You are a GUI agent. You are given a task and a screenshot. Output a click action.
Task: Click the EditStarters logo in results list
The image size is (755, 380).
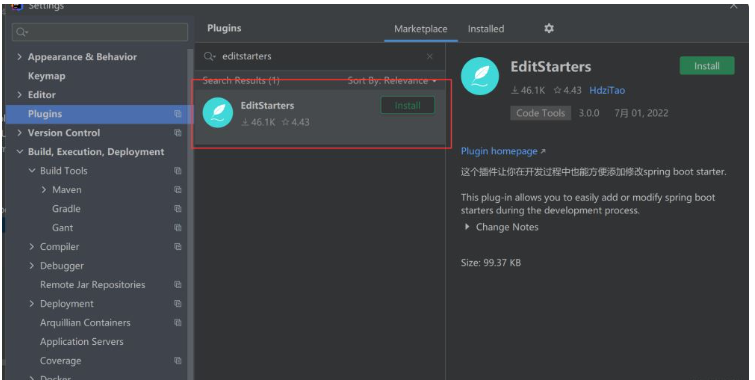tap(218, 113)
